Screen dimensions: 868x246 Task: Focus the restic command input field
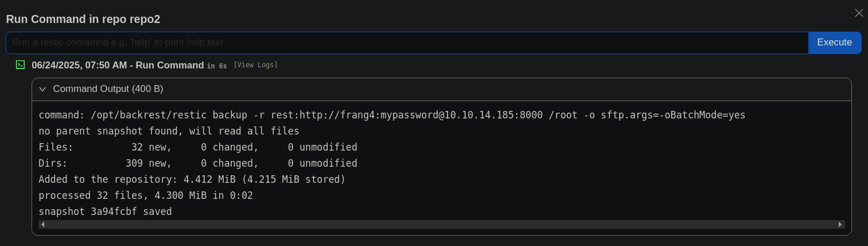[407, 43]
